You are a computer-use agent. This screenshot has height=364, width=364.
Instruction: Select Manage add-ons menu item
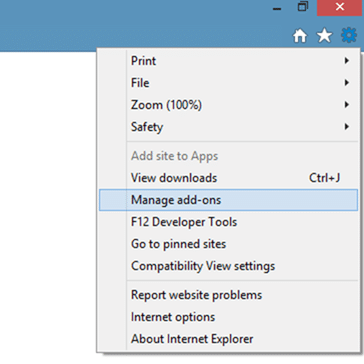click(228, 200)
